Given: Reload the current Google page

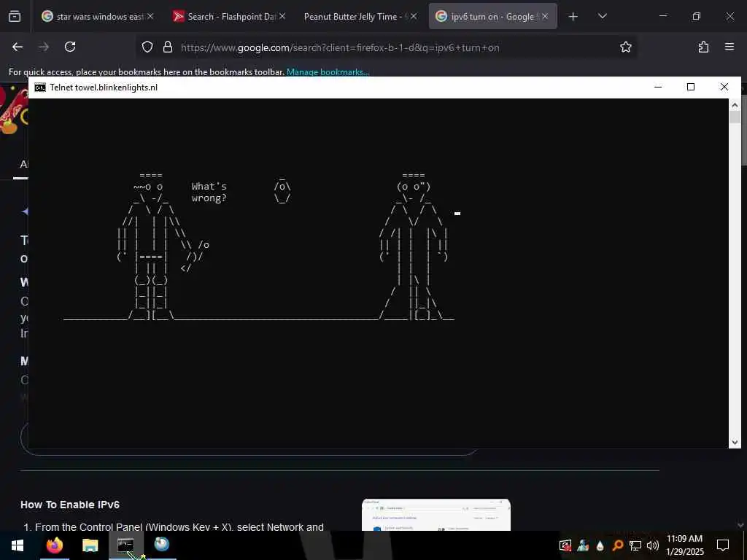Looking at the screenshot, I should click(70, 47).
